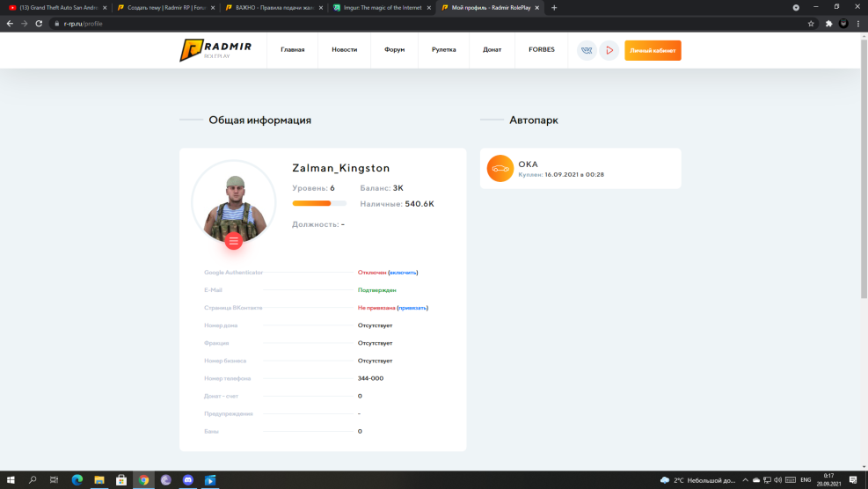Image resolution: width=868 pixels, height=489 pixels.
Task: Show hidden tray icons chevron
Action: click(x=745, y=480)
